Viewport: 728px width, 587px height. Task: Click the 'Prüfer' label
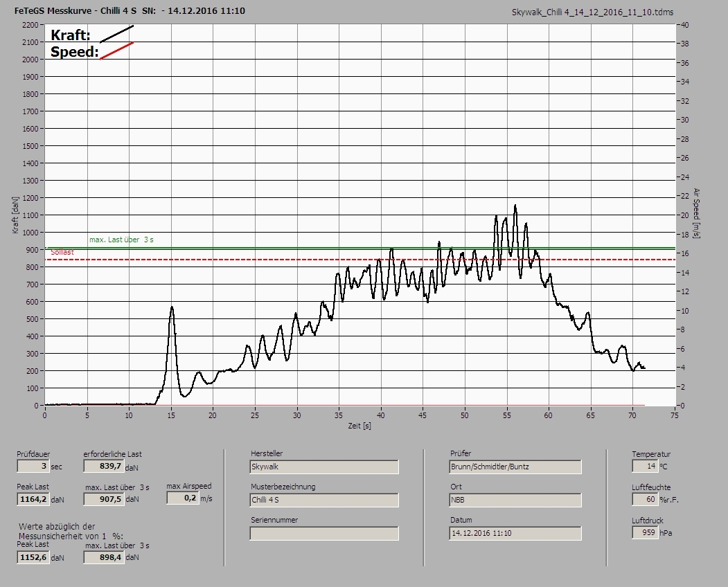461,453
